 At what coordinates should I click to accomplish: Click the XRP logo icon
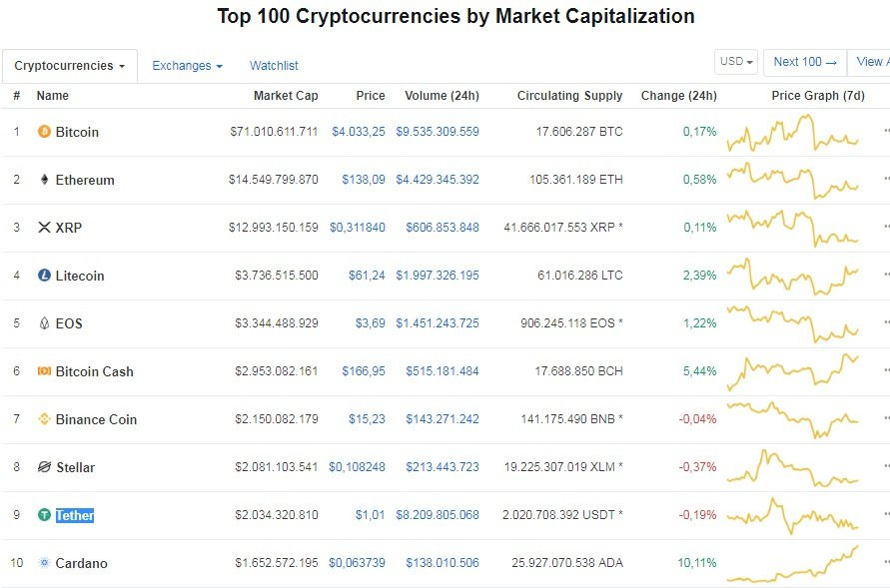[44, 228]
